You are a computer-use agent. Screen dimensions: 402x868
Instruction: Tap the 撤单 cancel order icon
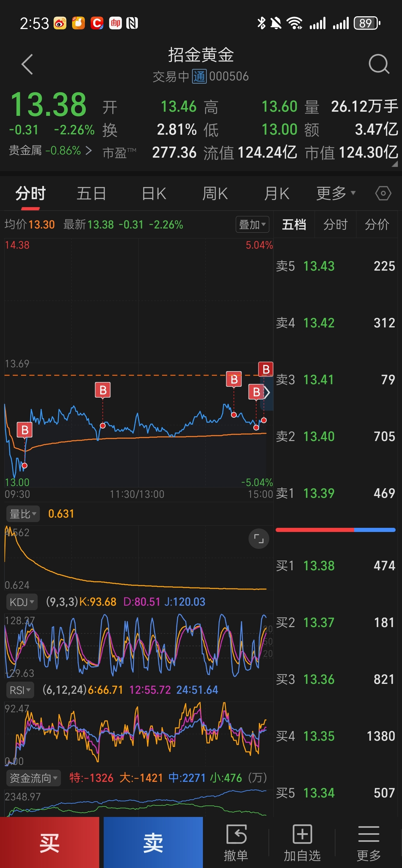[236, 843]
